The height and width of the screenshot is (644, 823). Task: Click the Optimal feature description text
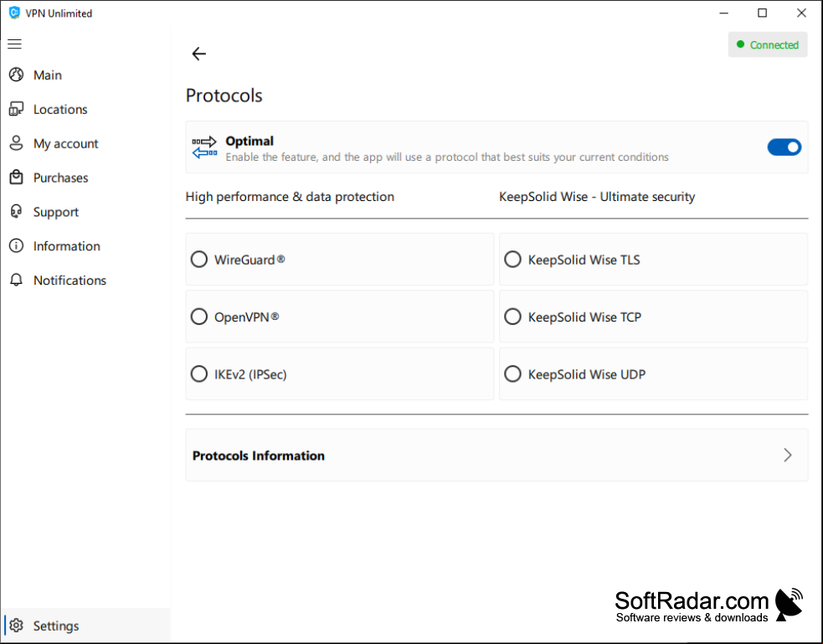447,157
